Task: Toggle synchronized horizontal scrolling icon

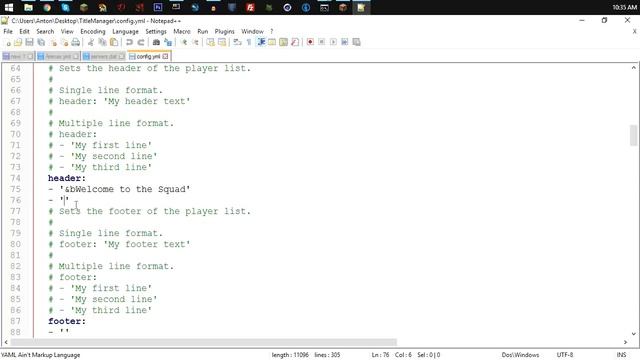Action: 222,42
